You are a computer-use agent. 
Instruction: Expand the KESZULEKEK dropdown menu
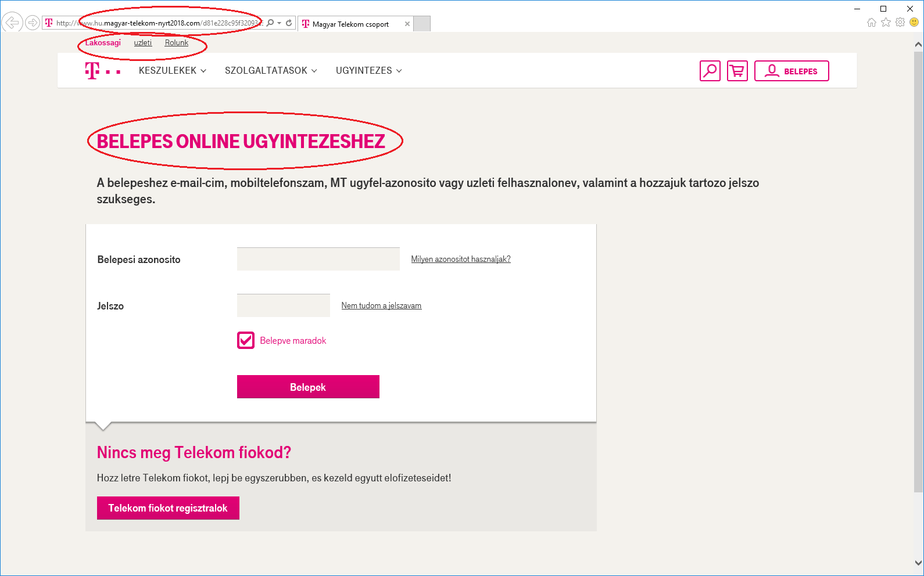click(x=173, y=71)
